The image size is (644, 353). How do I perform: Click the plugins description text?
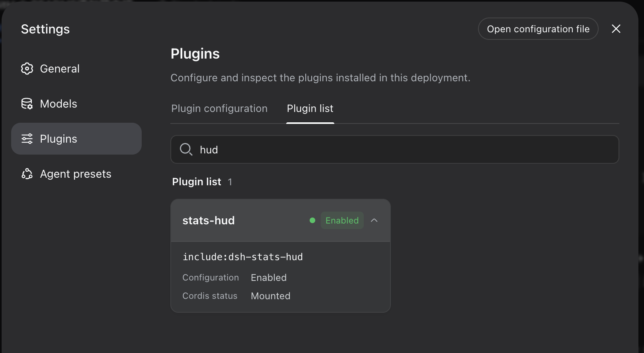[x=320, y=78]
